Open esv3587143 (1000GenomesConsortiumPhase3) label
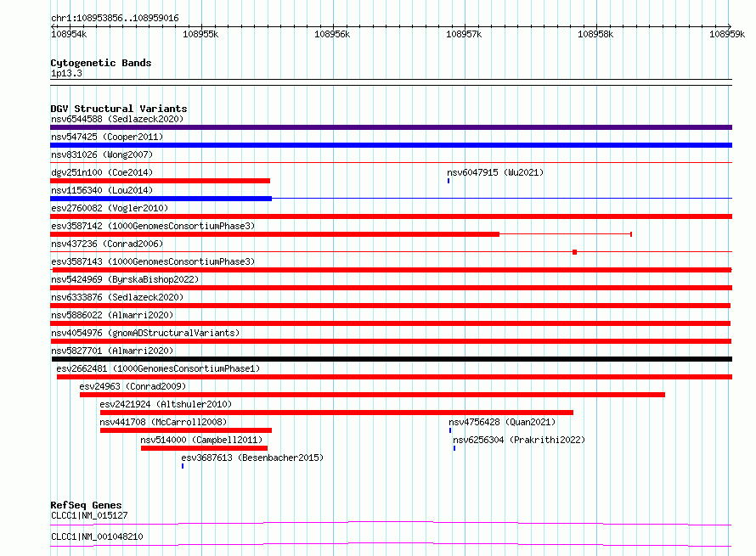 153,261
